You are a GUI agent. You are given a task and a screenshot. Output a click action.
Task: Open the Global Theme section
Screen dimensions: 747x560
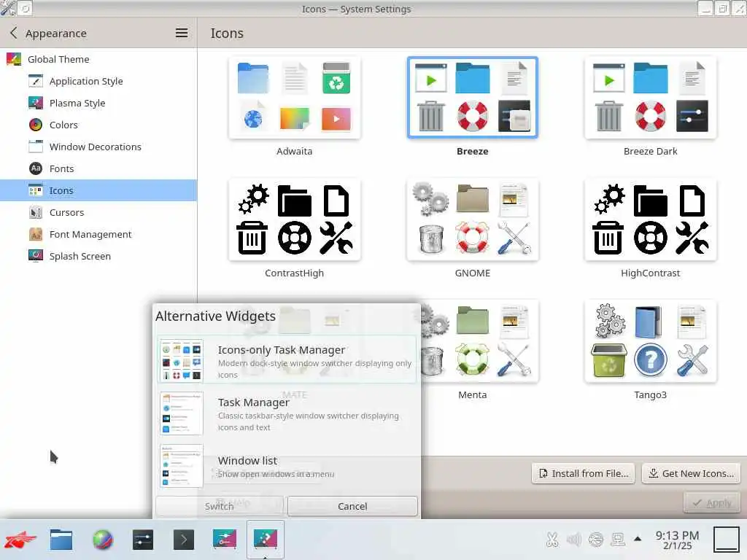pos(98,59)
